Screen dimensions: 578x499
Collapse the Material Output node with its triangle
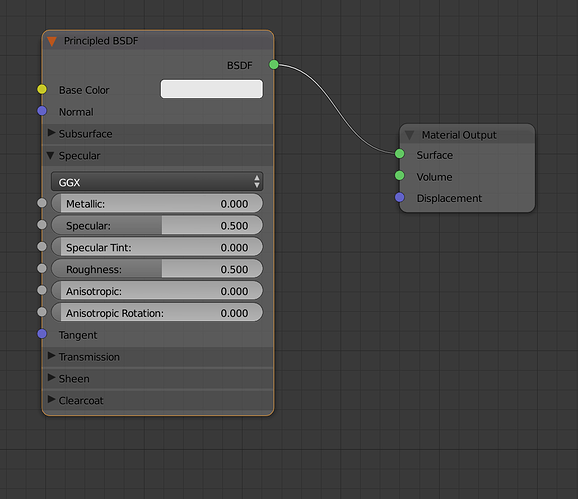[410, 135]
